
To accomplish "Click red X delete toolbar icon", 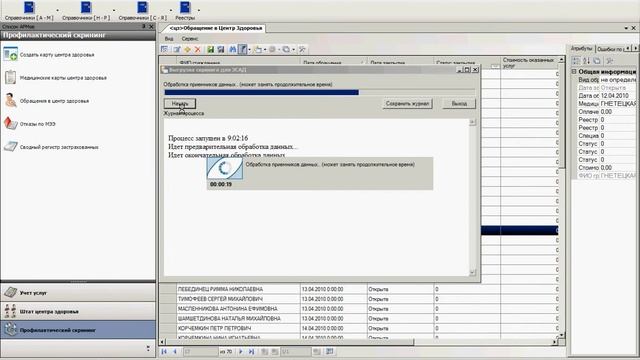I will point(198,49).
